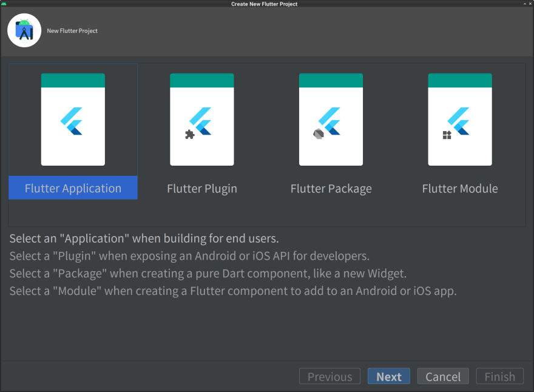Viewport: 534px width, 392px height.
Task: Cancel the new Flutter project dialog
Action: pyautogui.click(x=443, y=376)
